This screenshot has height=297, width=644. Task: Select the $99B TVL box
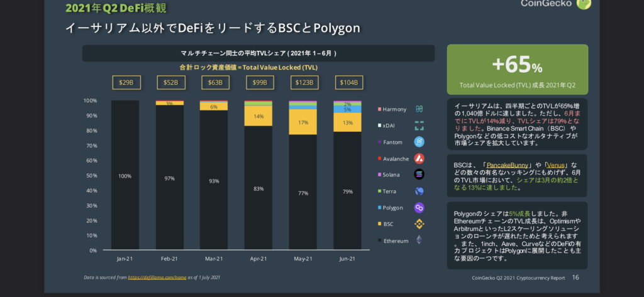(x=260, y=82)
